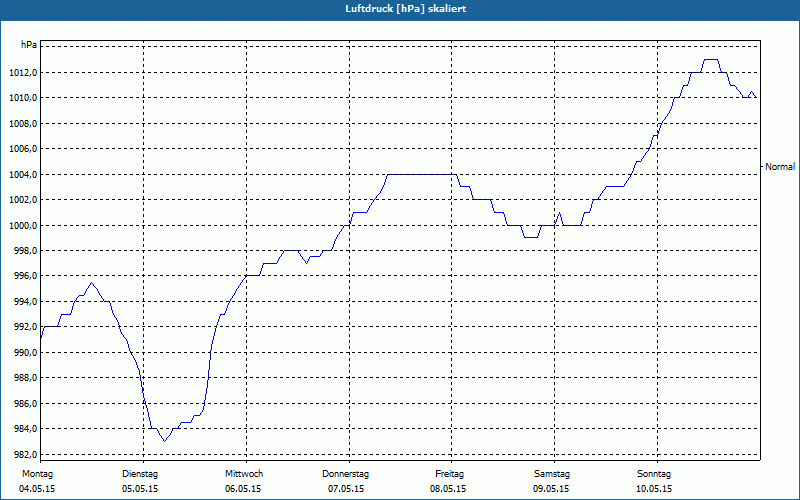Click the '1010,0' y-axis value
Image resolution: width=800 pixels, height=500 pixels.
tap(23, 97)
